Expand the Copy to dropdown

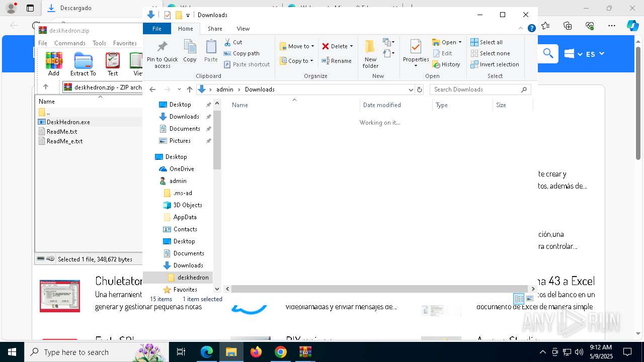(x=311, y=61)
